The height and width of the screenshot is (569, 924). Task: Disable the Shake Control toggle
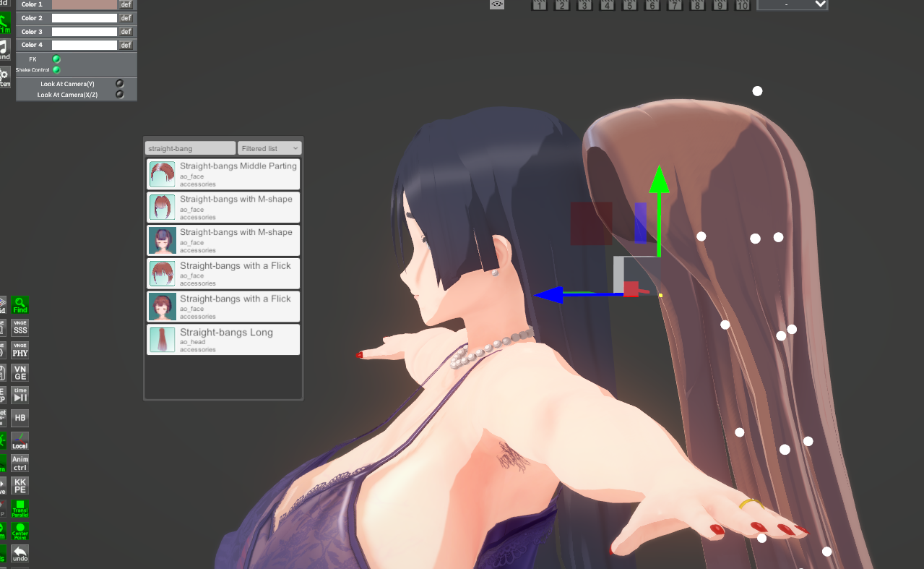[56, 70]
